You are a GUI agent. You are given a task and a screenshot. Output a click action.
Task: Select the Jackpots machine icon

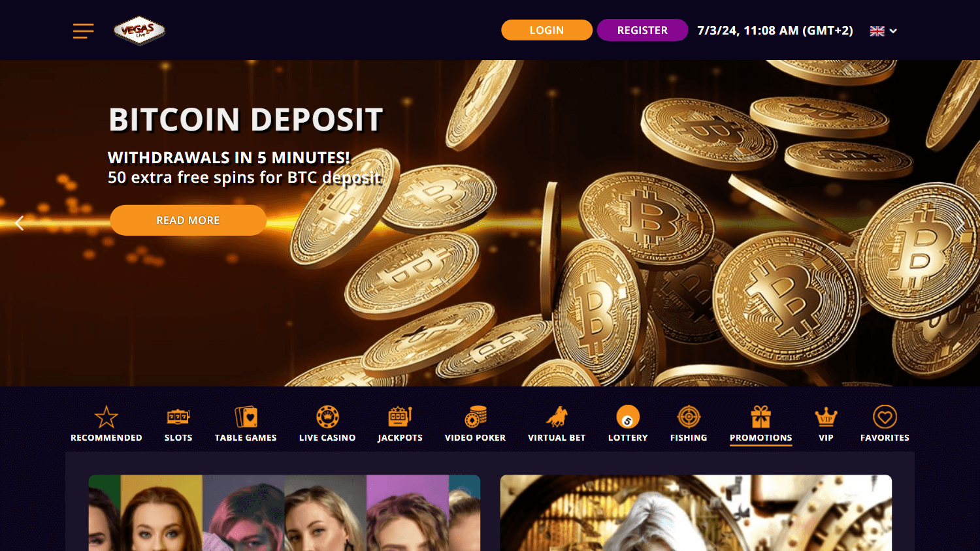tap(400, 417)
